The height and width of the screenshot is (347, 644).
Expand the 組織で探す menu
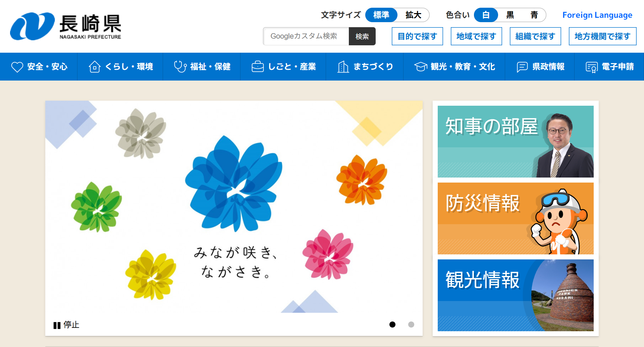pyautogui.click(x=535, y=36)
